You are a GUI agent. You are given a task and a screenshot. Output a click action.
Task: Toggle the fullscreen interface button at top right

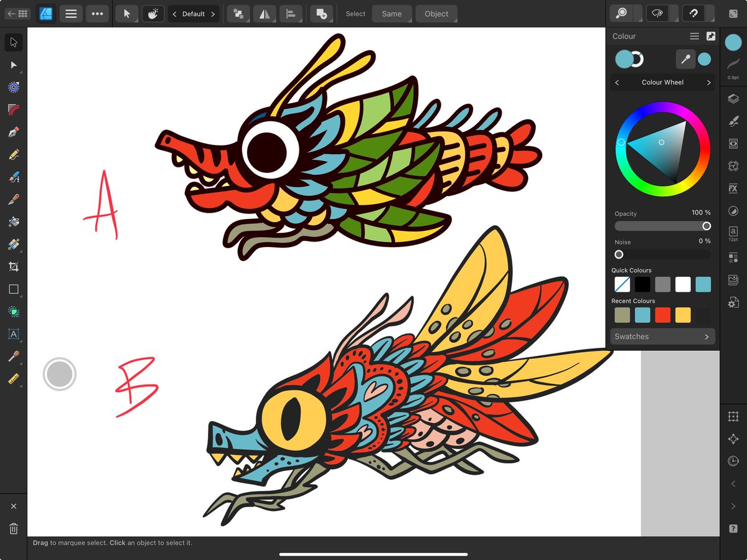[x=733, y=13]
